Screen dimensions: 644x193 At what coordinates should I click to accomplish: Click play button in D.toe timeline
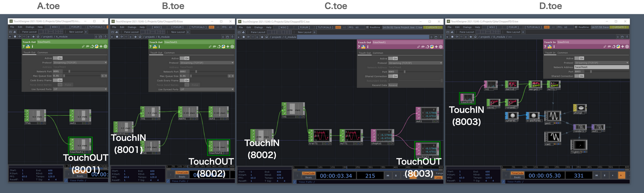click(x=621, y=175)
